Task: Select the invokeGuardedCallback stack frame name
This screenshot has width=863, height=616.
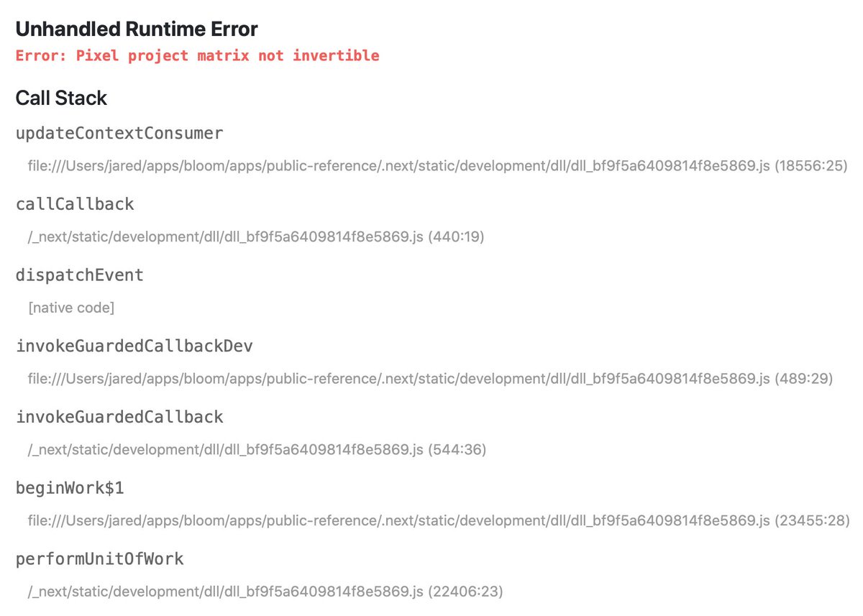Action: pos(119,417)
